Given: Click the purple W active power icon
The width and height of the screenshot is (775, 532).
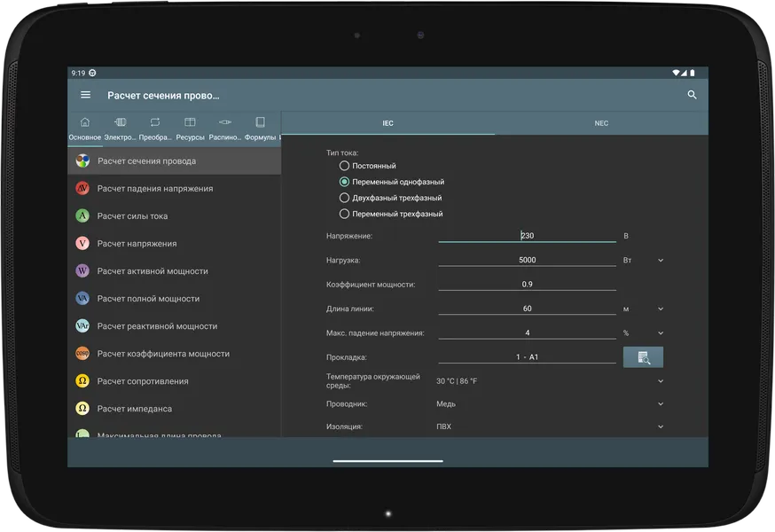Looking at the screenshot, I should coord(82,271).
